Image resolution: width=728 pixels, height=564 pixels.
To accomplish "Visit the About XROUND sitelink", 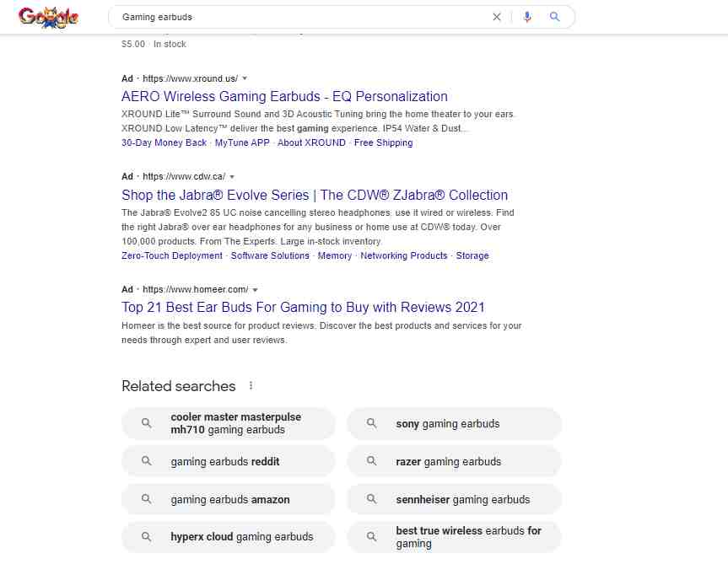I will coord(311,142).
